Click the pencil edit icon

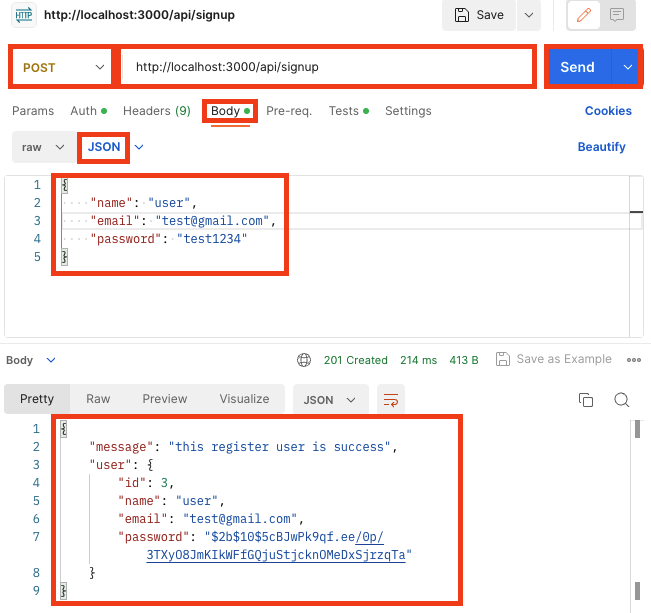click(584, 15)
